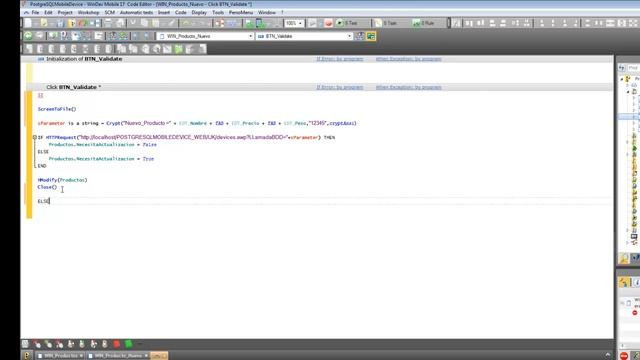
Task: Click 'When Exception: by program' link for Click BTN_Validate
Action: click(409, 87)
